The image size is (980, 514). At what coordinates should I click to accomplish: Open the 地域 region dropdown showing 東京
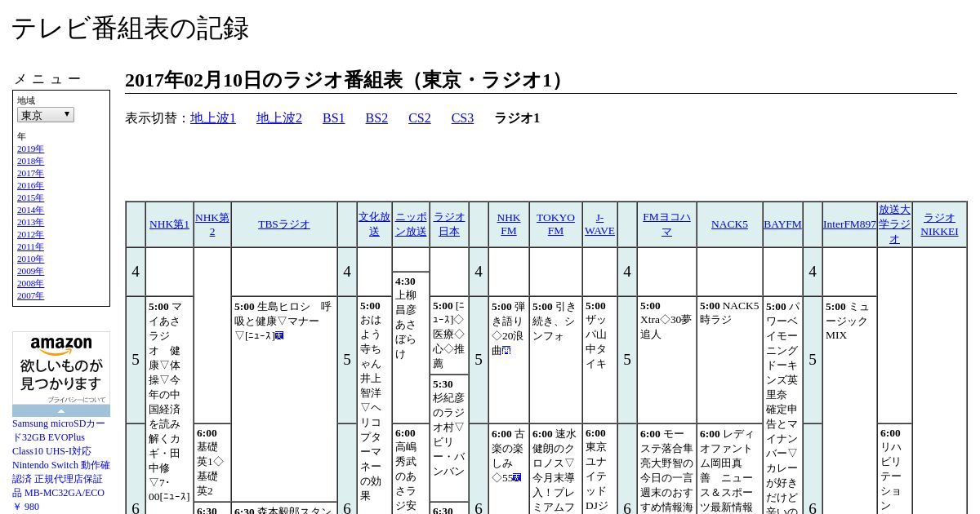[46, 115]
